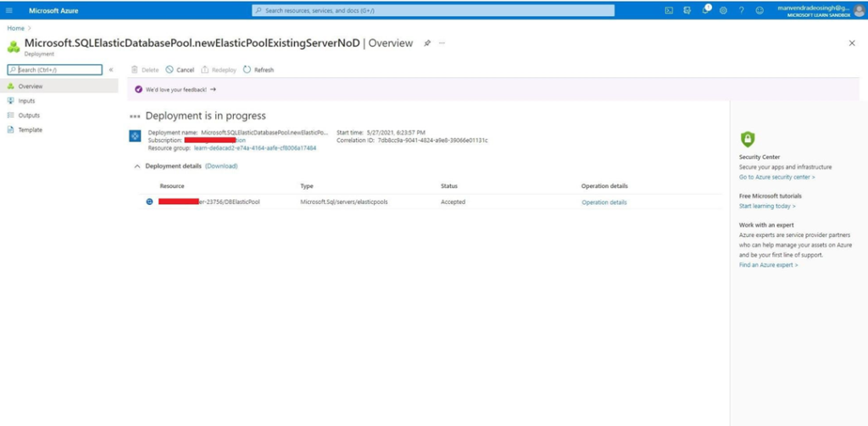868x426 pixels.
Task: Click the feedback banner purple icon
Action: pos(139,89)
